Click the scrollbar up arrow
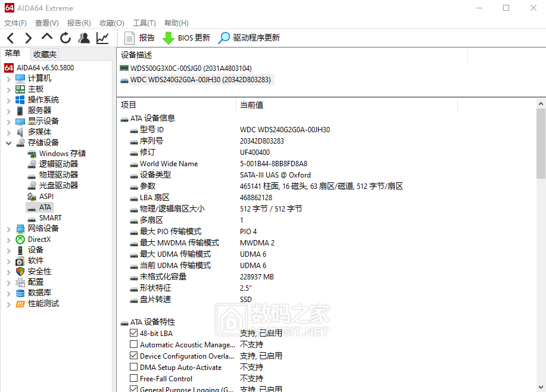The image size is (546, 392). [541, 104]
